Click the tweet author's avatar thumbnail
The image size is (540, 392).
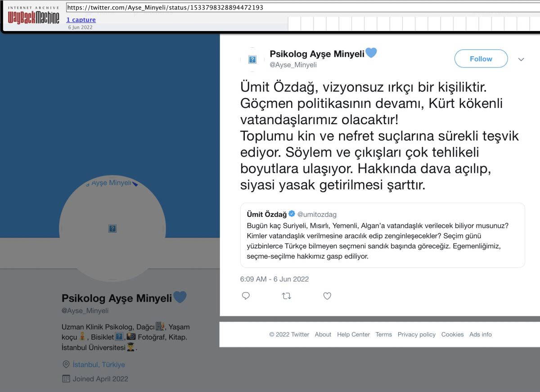coord(252,59)
